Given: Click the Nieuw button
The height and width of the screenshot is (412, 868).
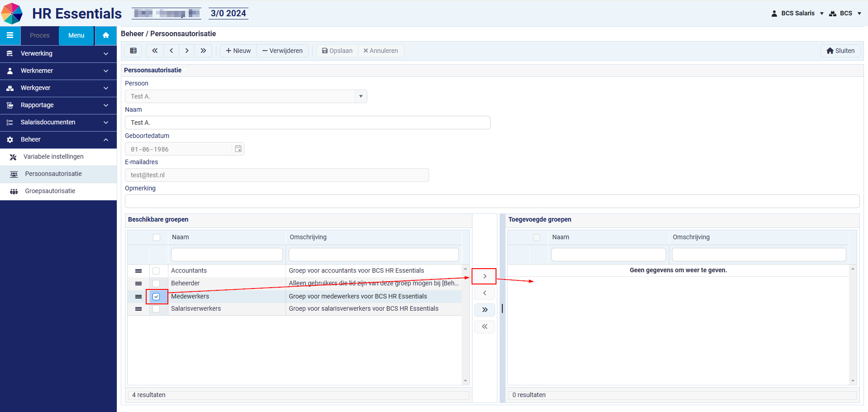Looking at the screenshot, I should (238, 51).
